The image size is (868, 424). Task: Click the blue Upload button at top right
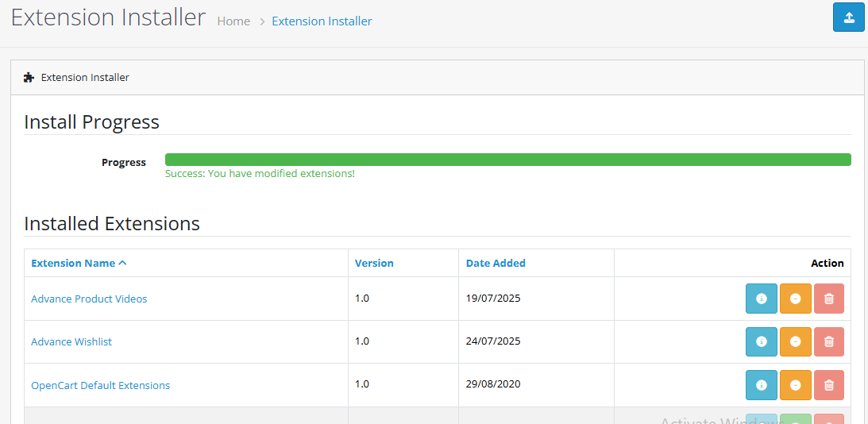(x=848, y=17)
